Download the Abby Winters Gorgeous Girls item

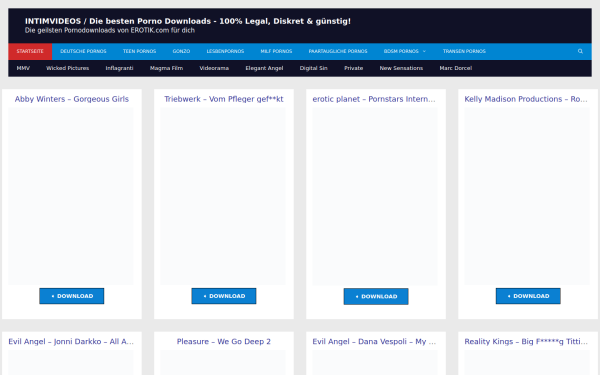pyautogui.click(x=72, y=296)
